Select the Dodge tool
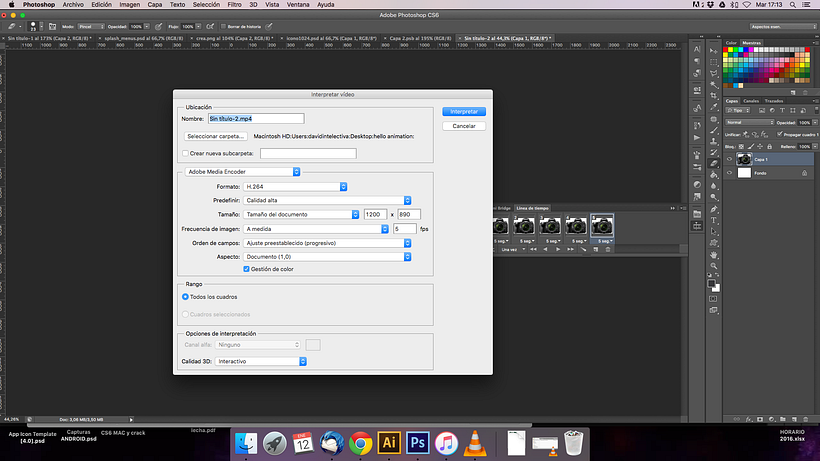The width and height of the screenshot is (820, 461). tap(714, 197)
